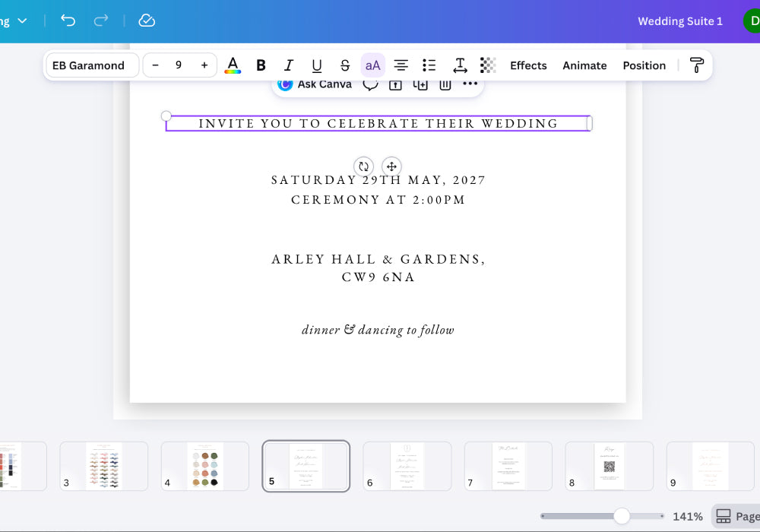
Task: Toggle italic formatting
Action: tap(289, 65)
